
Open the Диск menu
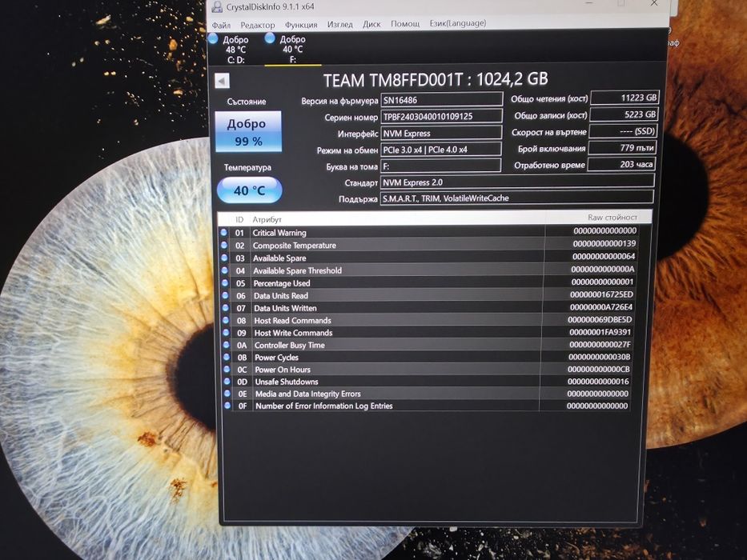point(371,24)
